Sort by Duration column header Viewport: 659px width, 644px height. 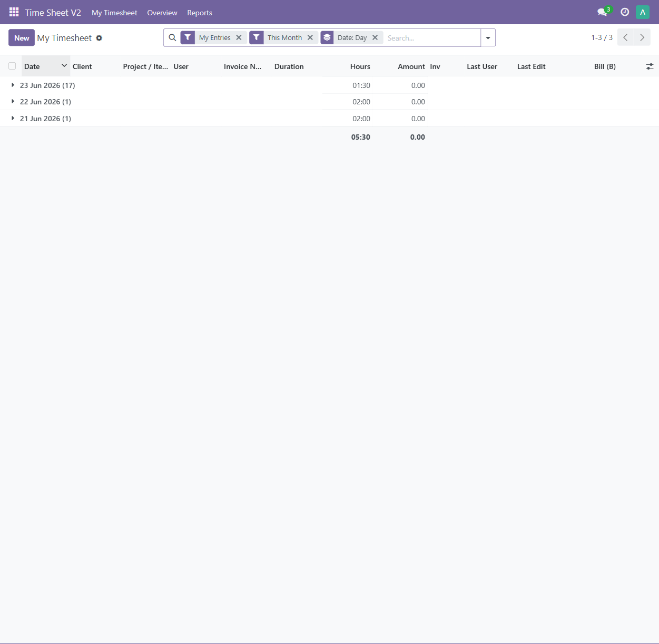[289, 66]
